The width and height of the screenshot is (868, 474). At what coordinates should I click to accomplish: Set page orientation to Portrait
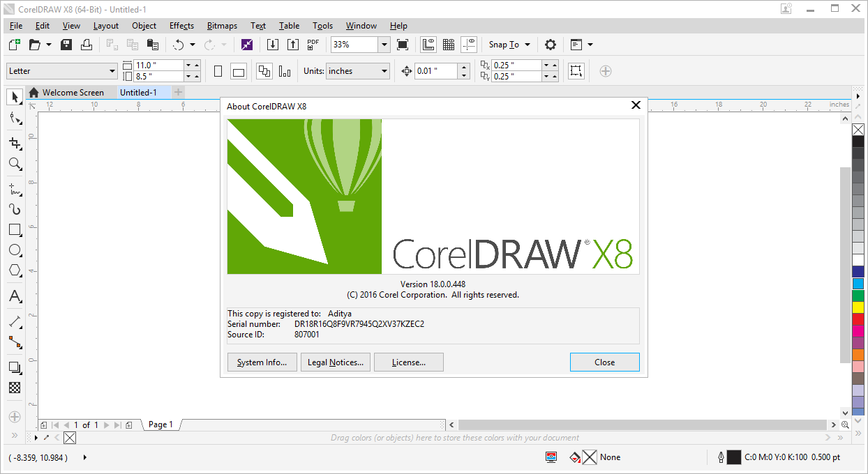point(218,71)
